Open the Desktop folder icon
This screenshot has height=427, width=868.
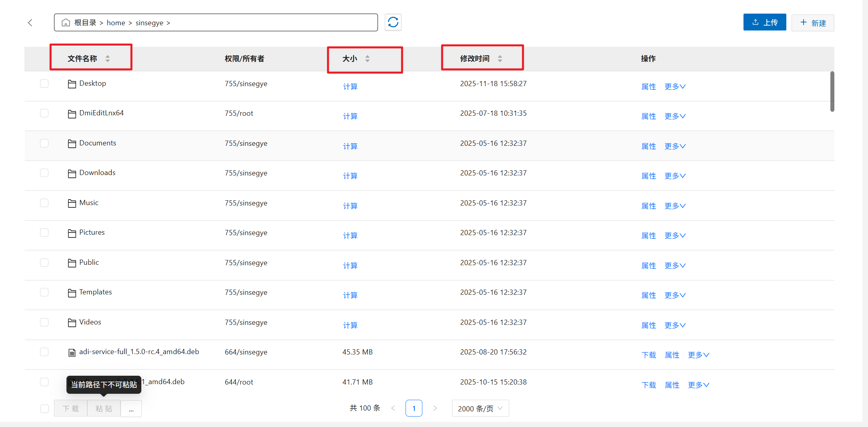click(72, 84)
